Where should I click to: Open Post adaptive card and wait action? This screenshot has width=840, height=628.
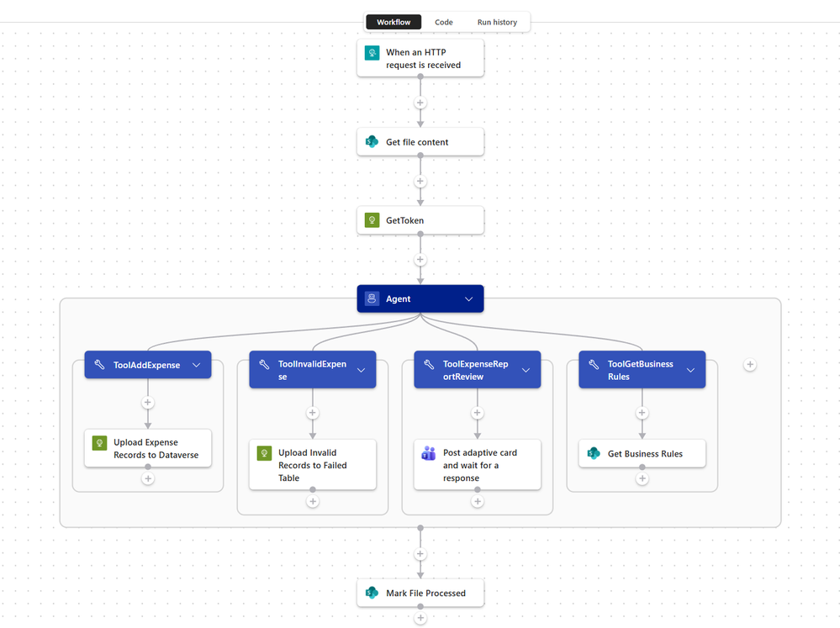click(x=478, y=465)
